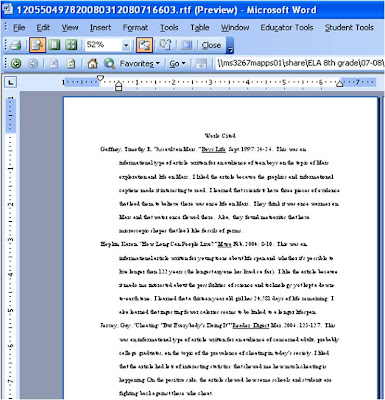Click the Refresh page icon
This screenshot has height=400, width=385.
pos(71,63)
